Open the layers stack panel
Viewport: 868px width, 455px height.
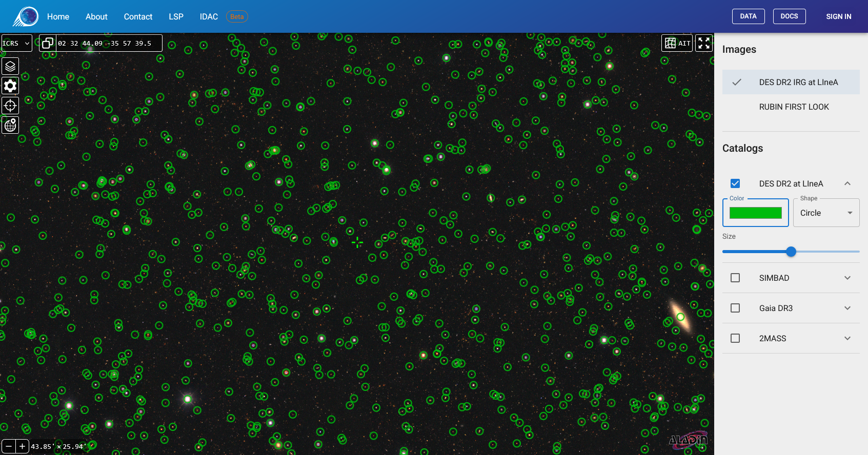coord(10,66)
